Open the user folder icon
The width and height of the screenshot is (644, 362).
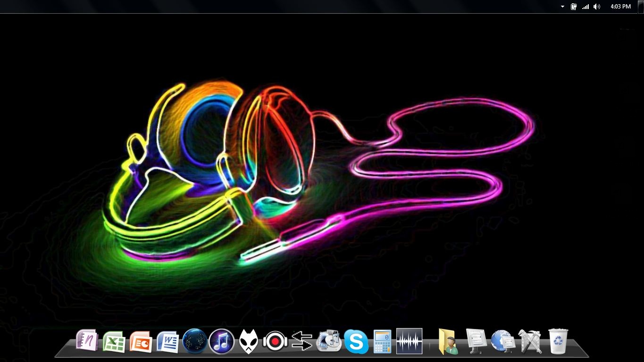(448, 341)
